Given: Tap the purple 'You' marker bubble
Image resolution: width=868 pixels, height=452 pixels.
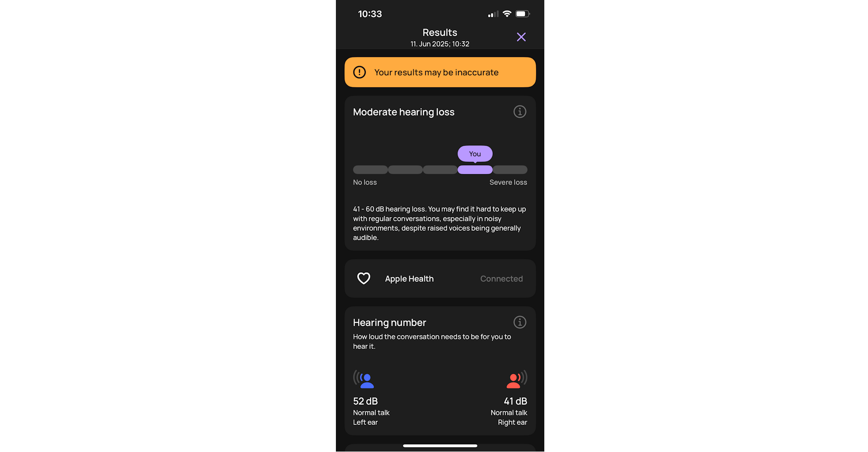Looking at the screenshot, I should [475, 154].
